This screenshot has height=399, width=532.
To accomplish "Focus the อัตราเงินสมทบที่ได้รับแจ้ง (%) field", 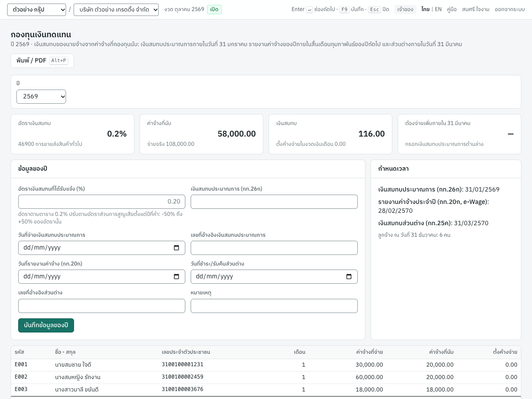I will coord(102,202).
